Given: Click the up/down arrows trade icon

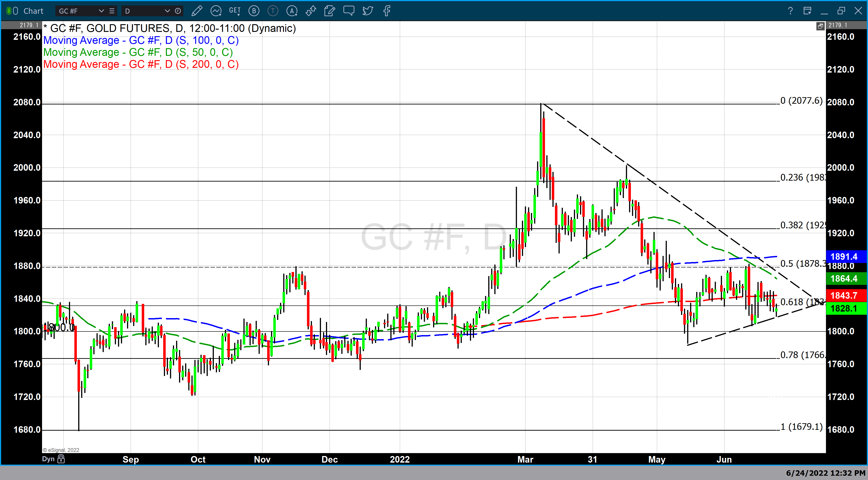Looking at the screenshot, I should (x=311, y=11).
